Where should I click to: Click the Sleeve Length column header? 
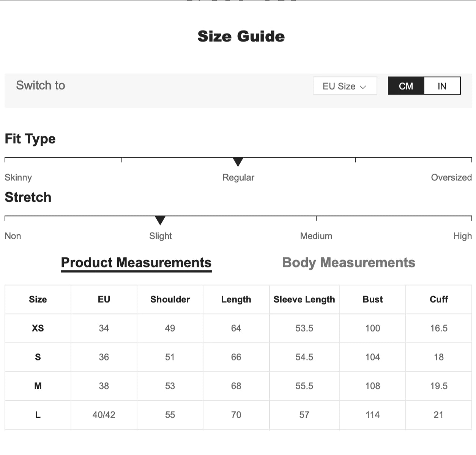click(x=304, y=299)
